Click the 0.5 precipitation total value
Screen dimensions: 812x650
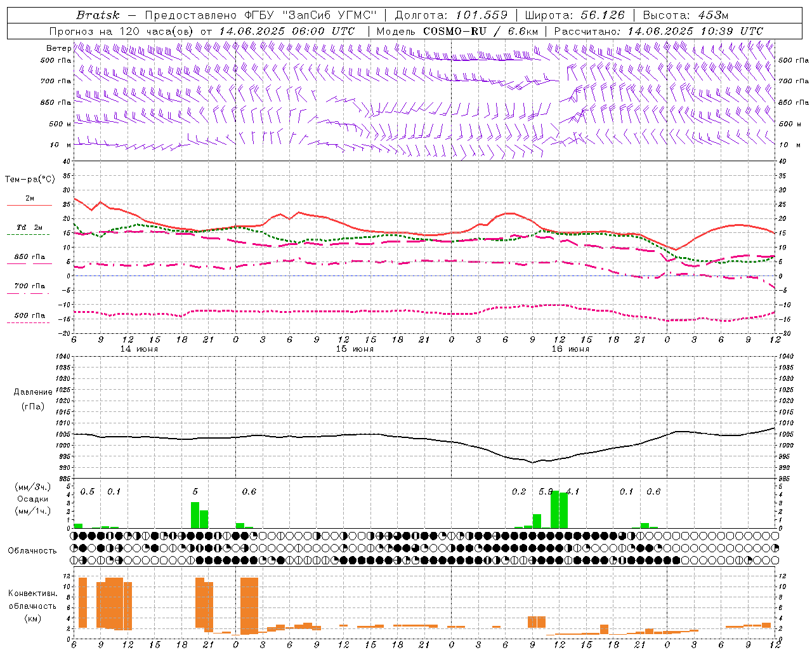(88, 491)
